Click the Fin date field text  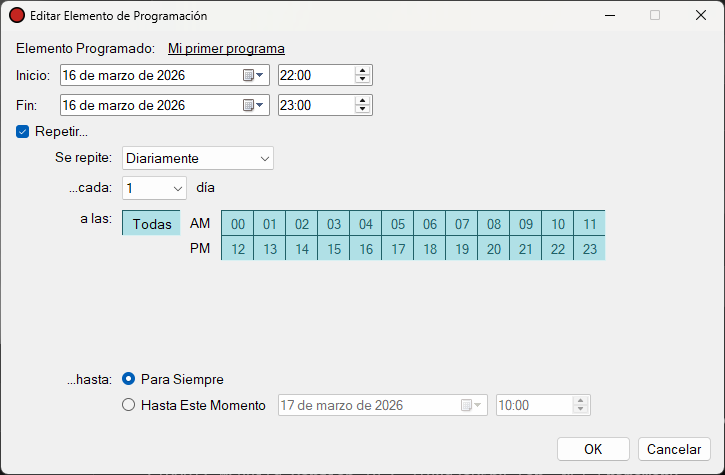124,105
